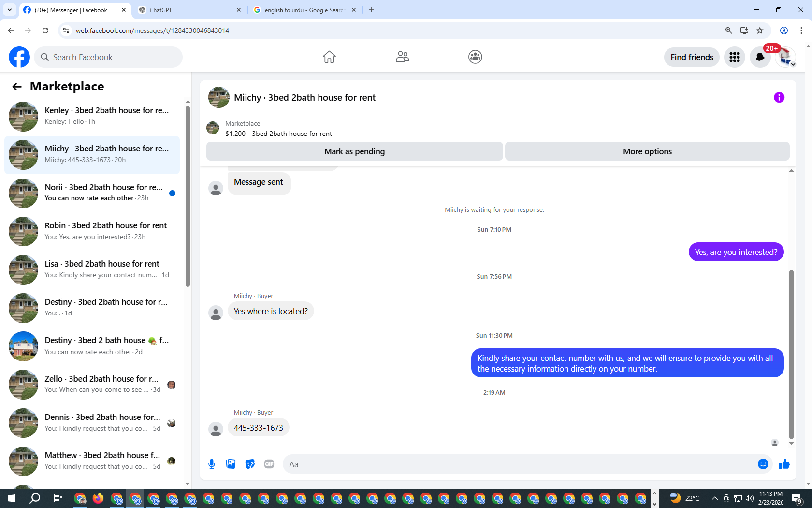Open the Groups icon in top navigation
The height and width of the screenshot is (508, 812).
click(x=475, y=57)
